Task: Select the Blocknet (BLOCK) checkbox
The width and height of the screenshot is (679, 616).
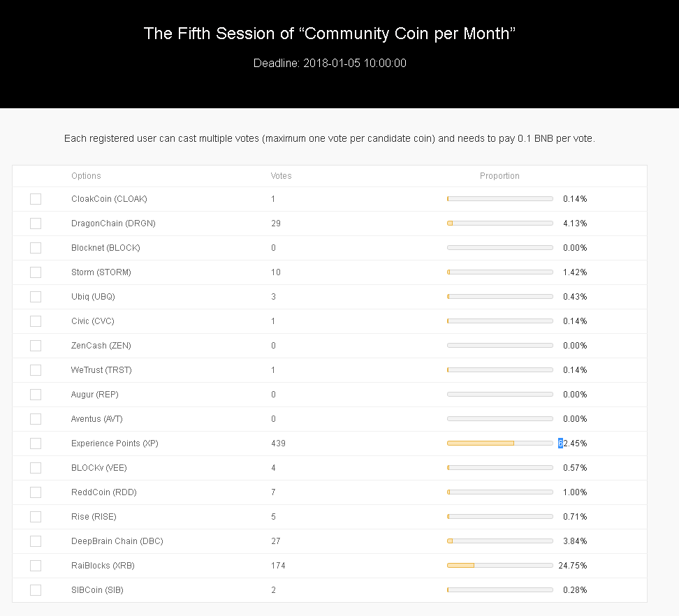Action: coord(36,248)
